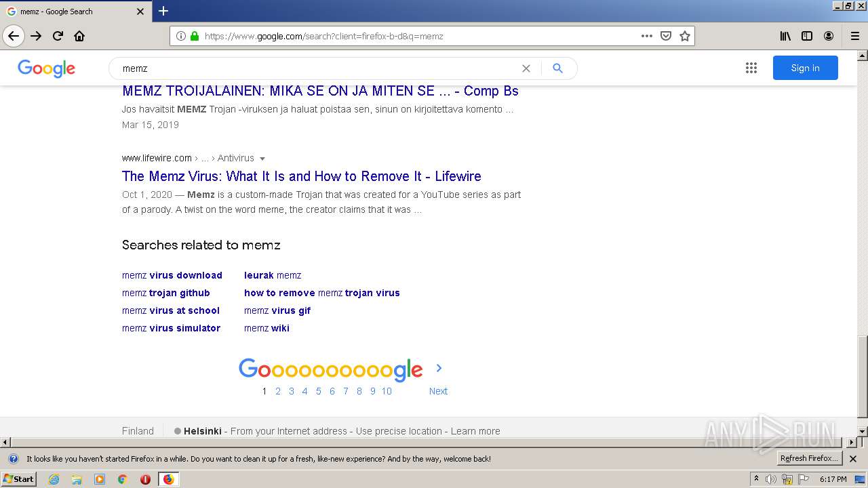
Task: Open the media player taskbar icon
Action: tap(100, 479)
